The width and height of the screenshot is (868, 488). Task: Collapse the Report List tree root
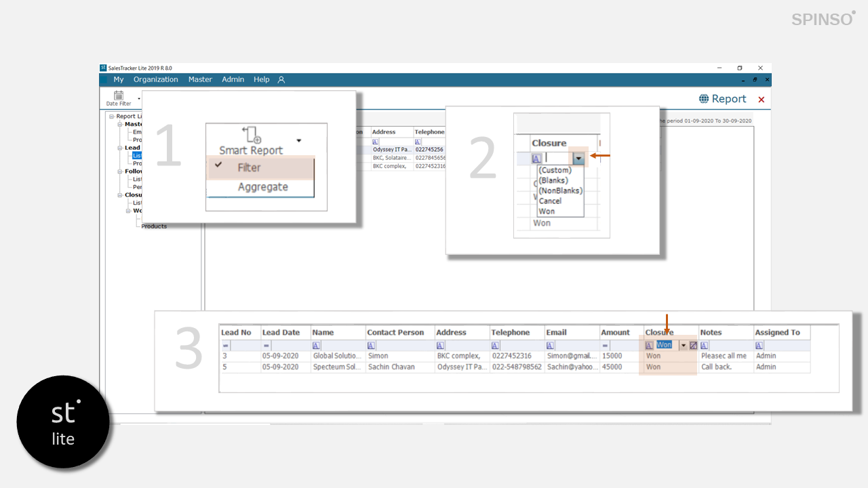(111, 117)
